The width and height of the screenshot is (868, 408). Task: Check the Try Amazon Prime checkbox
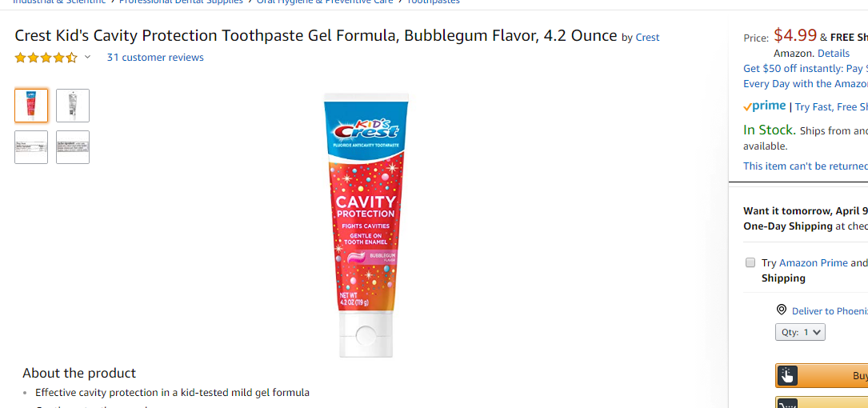click(750, 262)
